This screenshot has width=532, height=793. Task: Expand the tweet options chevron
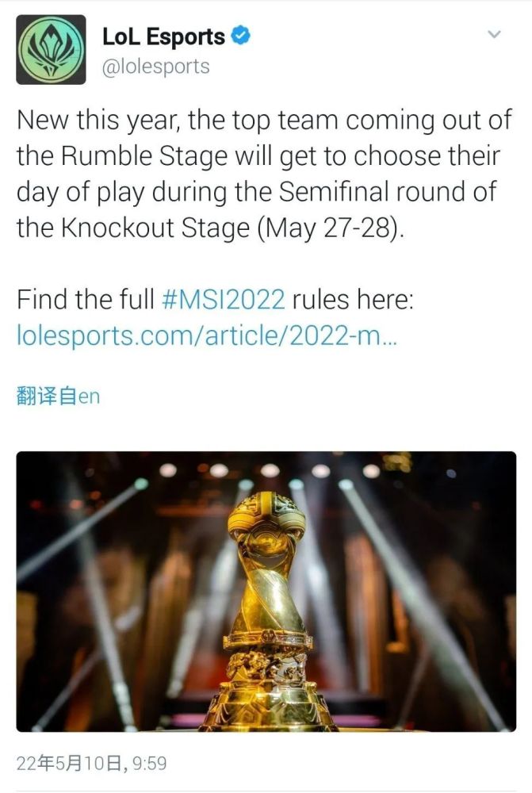pyautogui.click(x=494, y=35)
